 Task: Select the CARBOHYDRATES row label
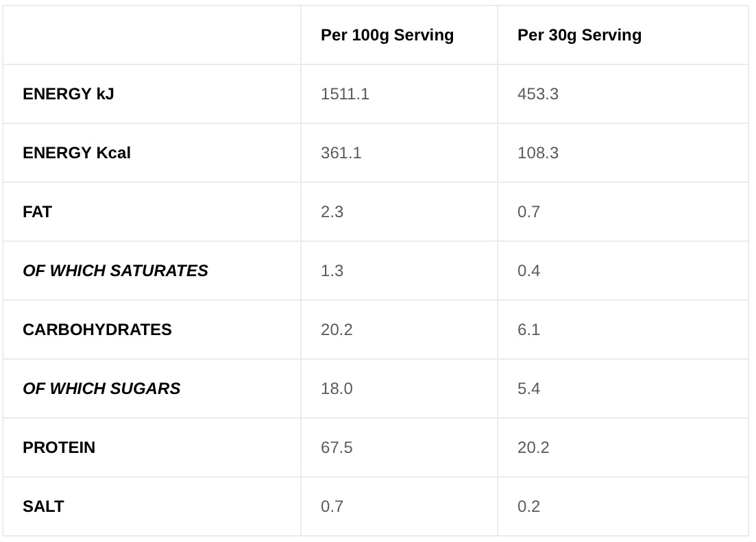97,330
